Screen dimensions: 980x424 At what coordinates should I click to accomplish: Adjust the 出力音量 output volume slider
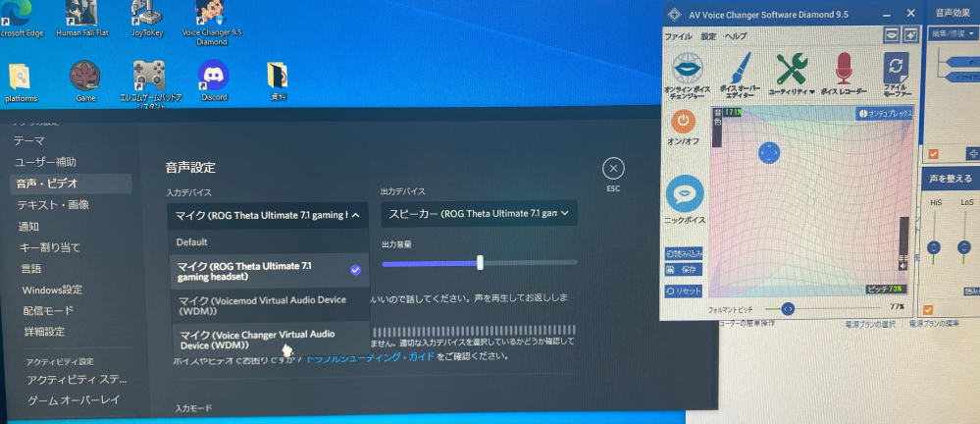480,263
